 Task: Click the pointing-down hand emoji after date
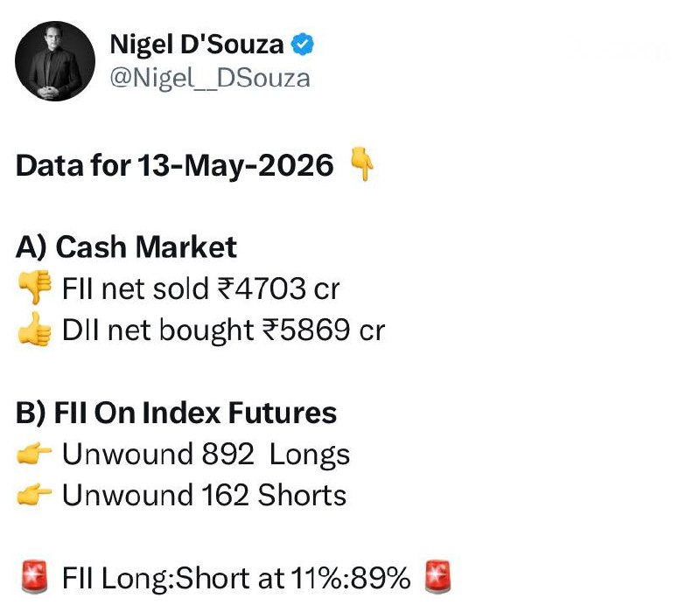[362, 164]
